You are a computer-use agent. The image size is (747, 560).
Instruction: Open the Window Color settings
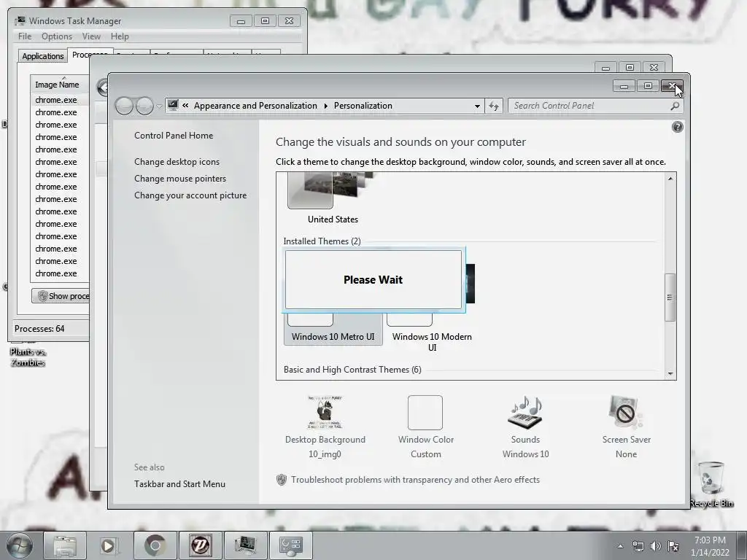pos(425,413)
